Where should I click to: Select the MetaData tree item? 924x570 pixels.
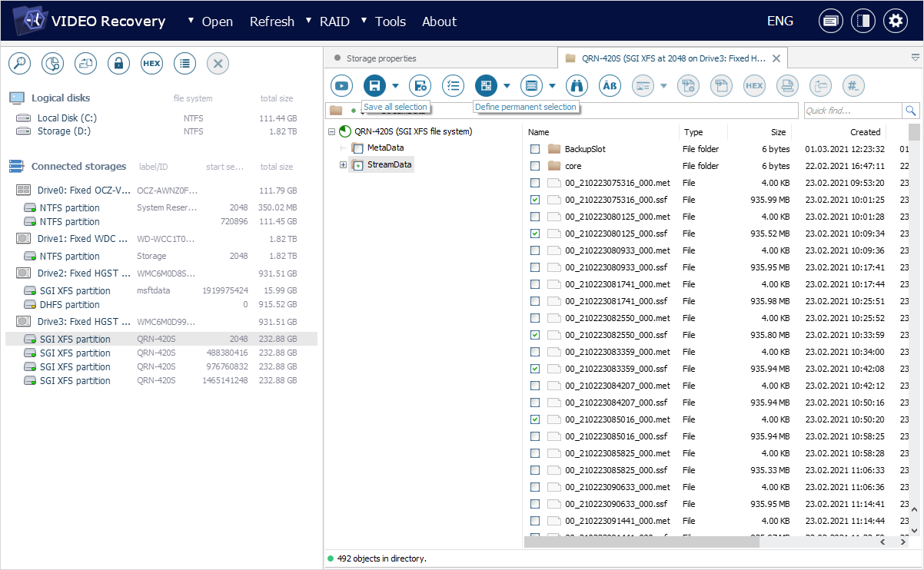[x=385, y=147]
